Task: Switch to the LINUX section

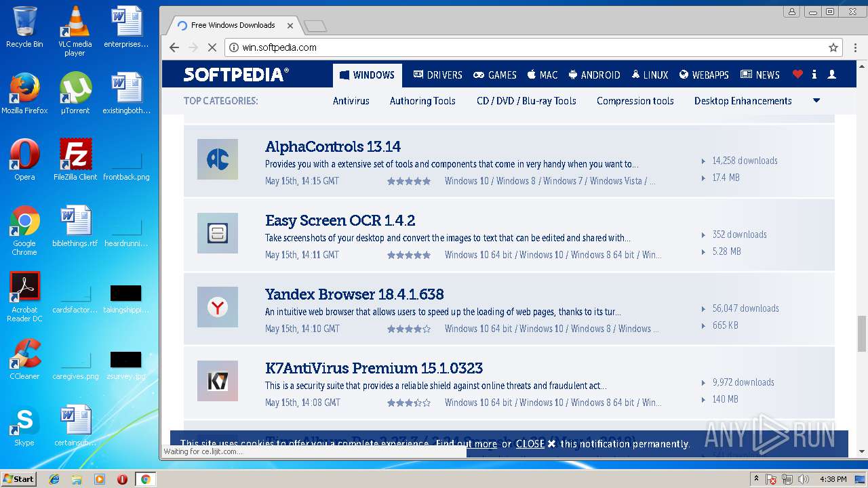Action: pos(650,75)
